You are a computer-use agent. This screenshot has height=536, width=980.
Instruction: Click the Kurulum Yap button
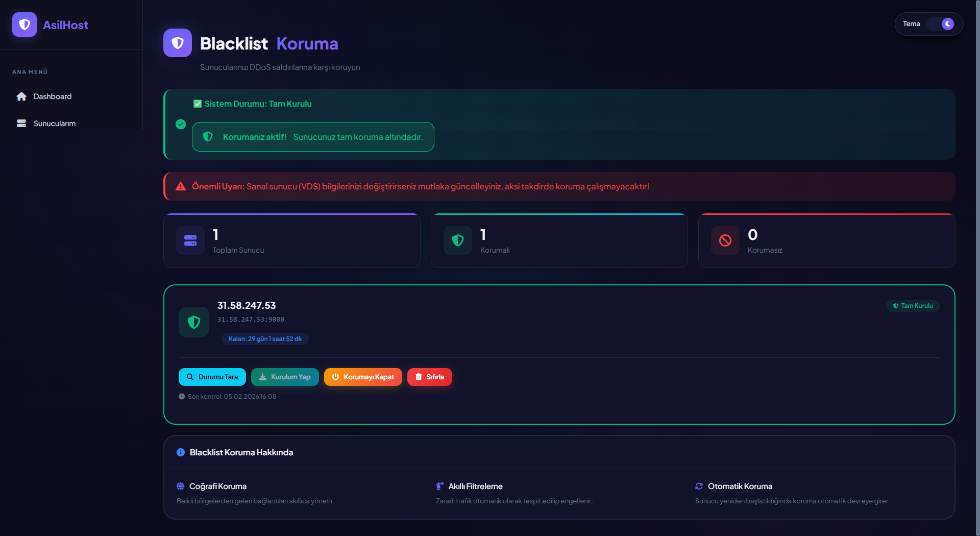tap(285, 377)
